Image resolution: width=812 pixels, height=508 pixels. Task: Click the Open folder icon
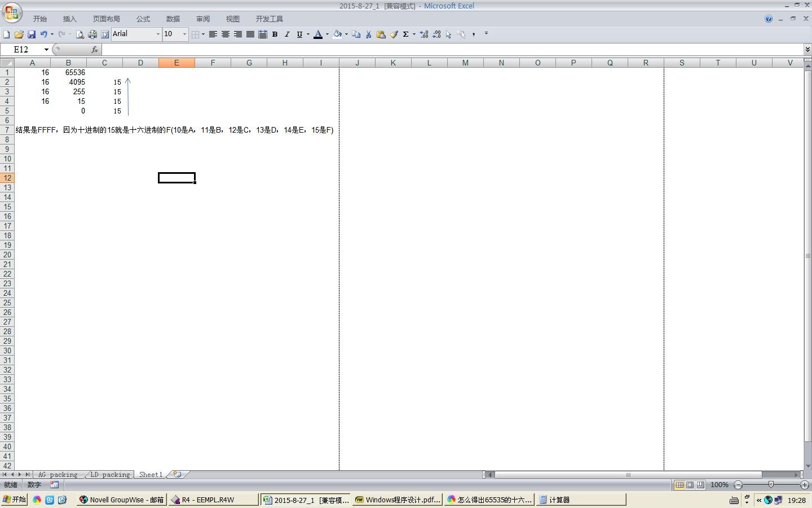(19, 34)
